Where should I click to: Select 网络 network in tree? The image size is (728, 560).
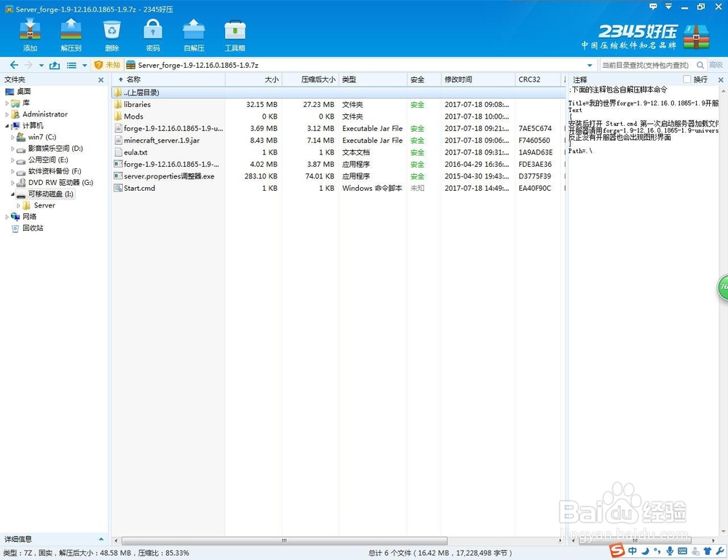[x=29, y=216]
